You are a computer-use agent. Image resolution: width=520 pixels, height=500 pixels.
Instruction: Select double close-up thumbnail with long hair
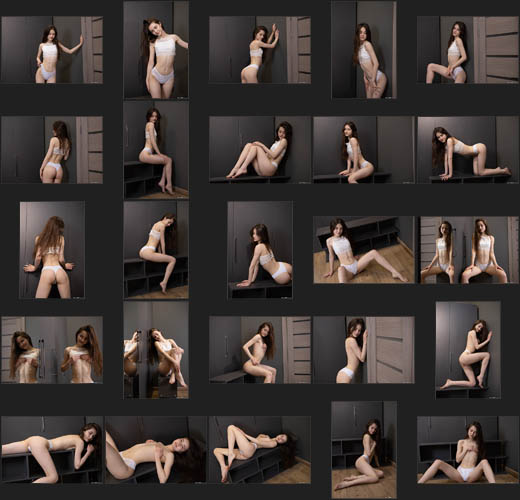click(x=52, y=350)
